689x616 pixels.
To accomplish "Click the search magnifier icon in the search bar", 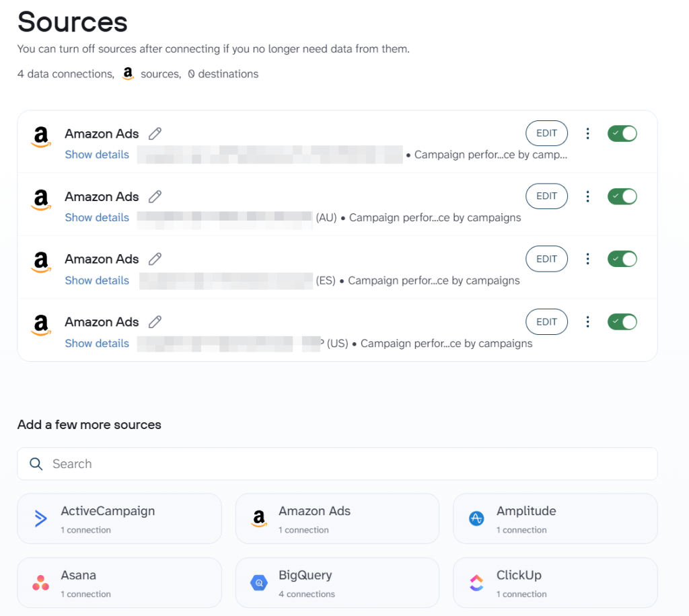I will [36, 463].
